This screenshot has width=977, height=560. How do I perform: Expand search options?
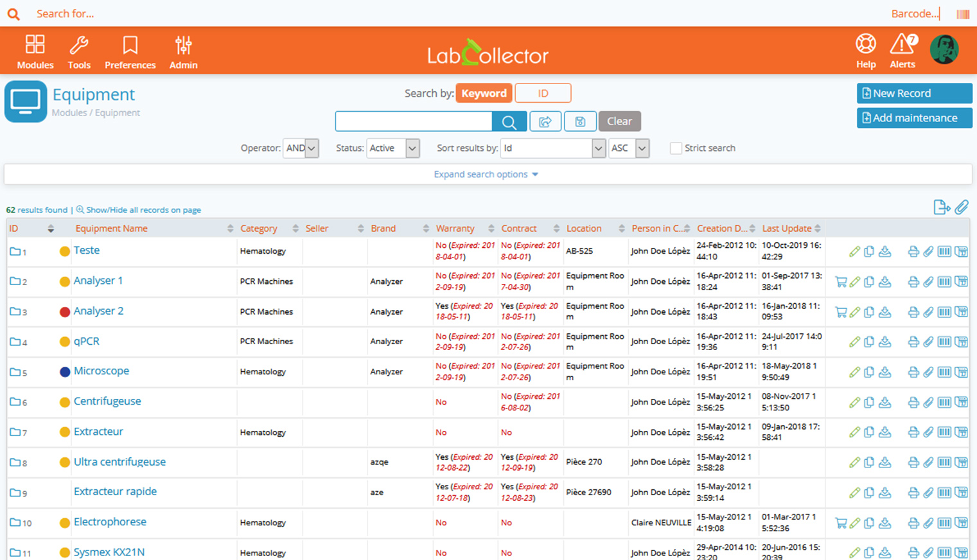[486, 175]
